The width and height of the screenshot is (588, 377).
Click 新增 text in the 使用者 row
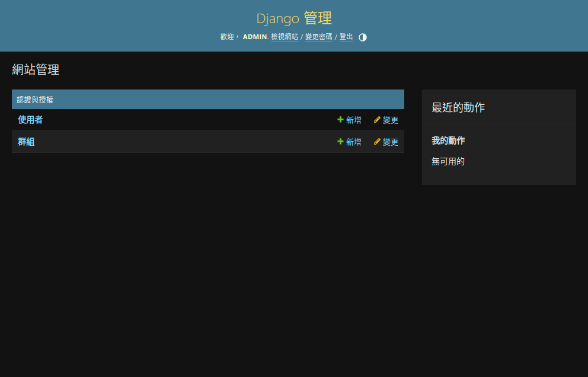click(354, 120)
